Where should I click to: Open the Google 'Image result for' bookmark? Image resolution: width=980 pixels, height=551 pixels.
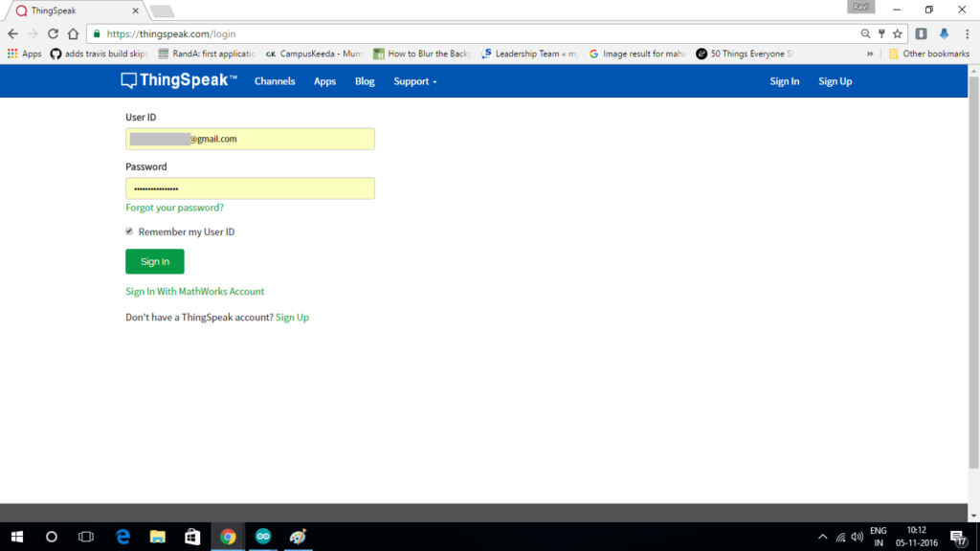pyautogui.click(x=637, y=54)
